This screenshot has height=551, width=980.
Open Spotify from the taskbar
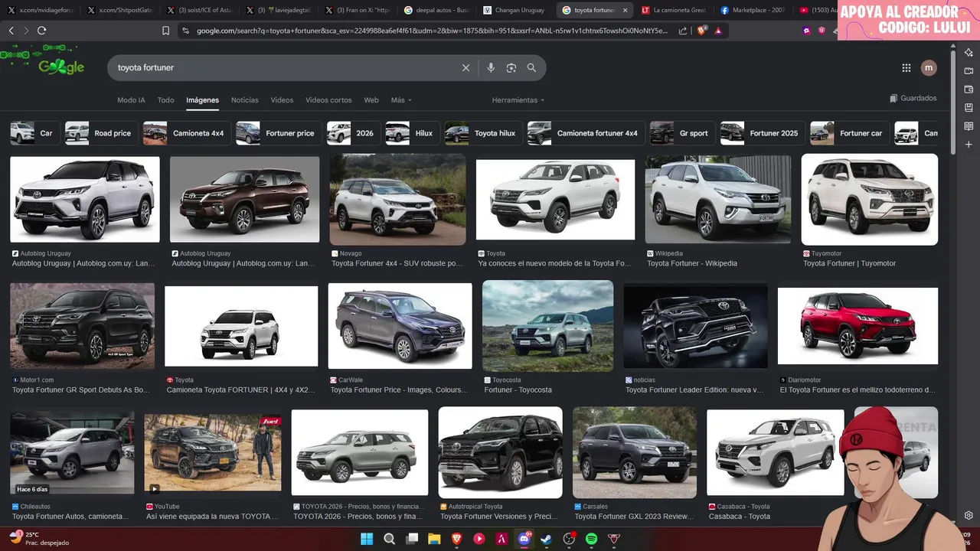592,539
